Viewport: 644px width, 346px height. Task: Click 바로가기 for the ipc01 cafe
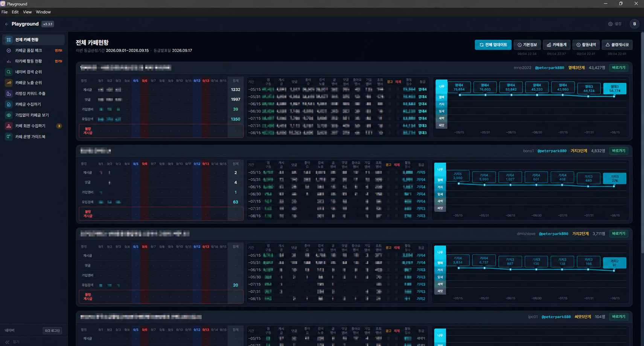click(619, 317)
